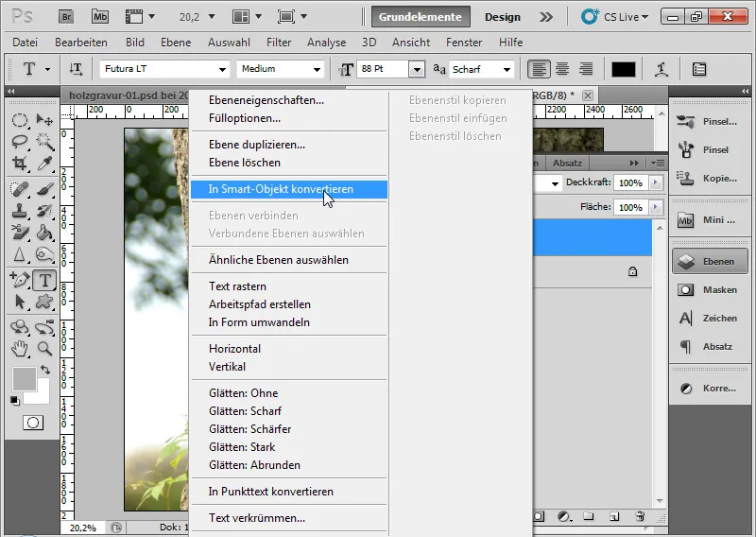This screenshot has height=537, width=756.
Task: Enable right text alignment
Action: [x=586, y=69]
